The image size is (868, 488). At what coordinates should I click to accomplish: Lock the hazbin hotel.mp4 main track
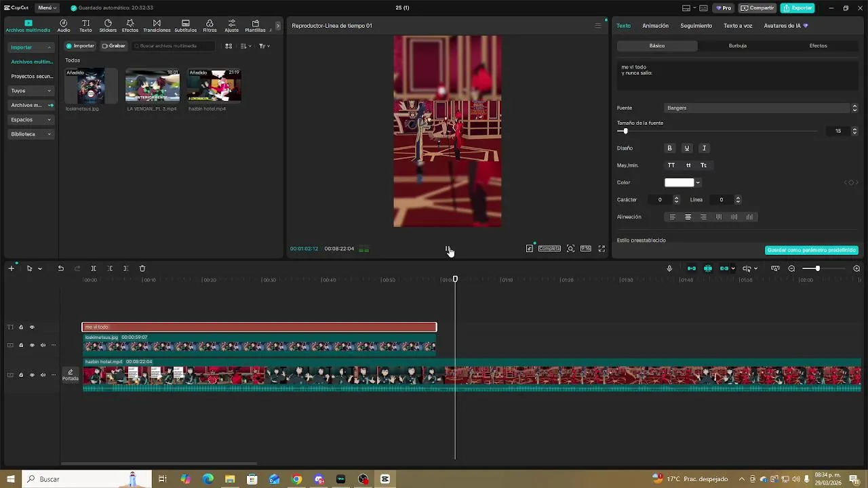(21, 375)
